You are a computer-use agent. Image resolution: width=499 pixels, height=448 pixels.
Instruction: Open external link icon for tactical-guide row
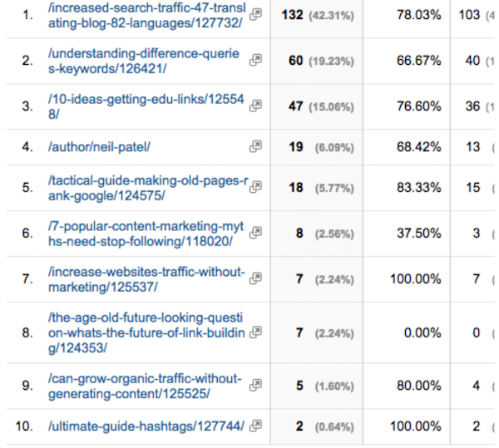(x=255, y=187)
